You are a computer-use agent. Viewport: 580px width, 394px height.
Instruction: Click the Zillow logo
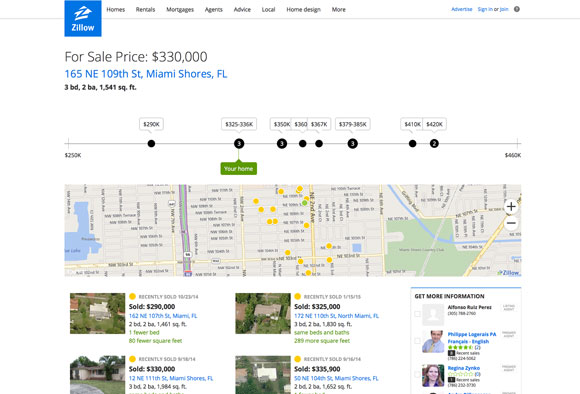pyautogui.click(x=83, y=18)
